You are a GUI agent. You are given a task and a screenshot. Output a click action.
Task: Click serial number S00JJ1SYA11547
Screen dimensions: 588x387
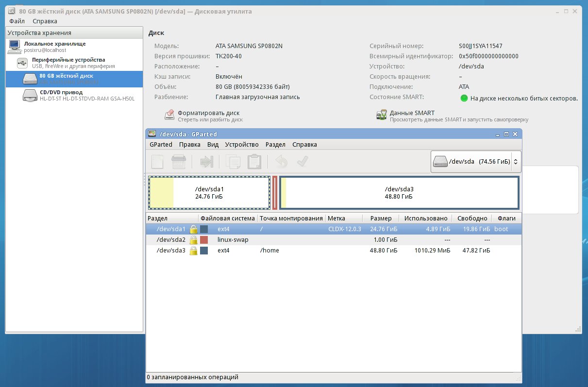click(x=481, y=46)
